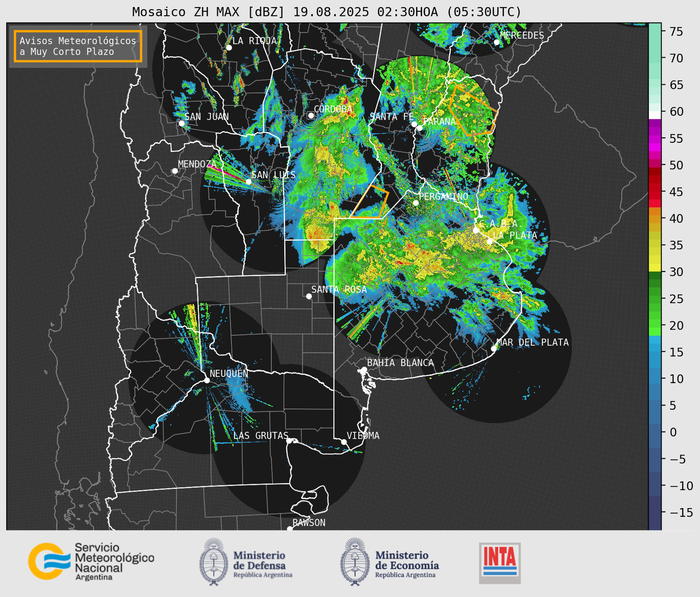Click the SANTA ROSA city marker dot

(309, 296)
